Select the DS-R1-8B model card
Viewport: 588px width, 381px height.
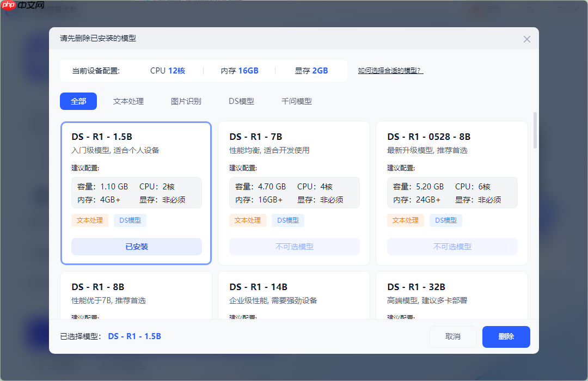pos(136,297)
